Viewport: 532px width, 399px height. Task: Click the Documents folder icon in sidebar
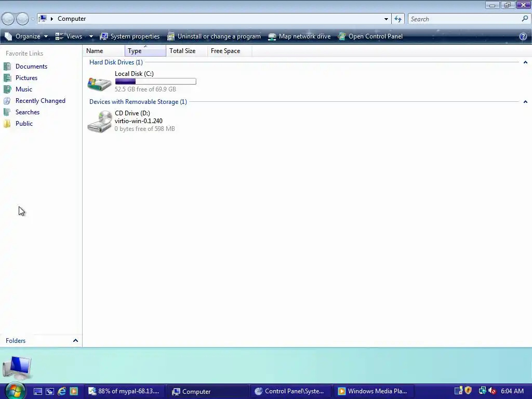click(7, 66)
